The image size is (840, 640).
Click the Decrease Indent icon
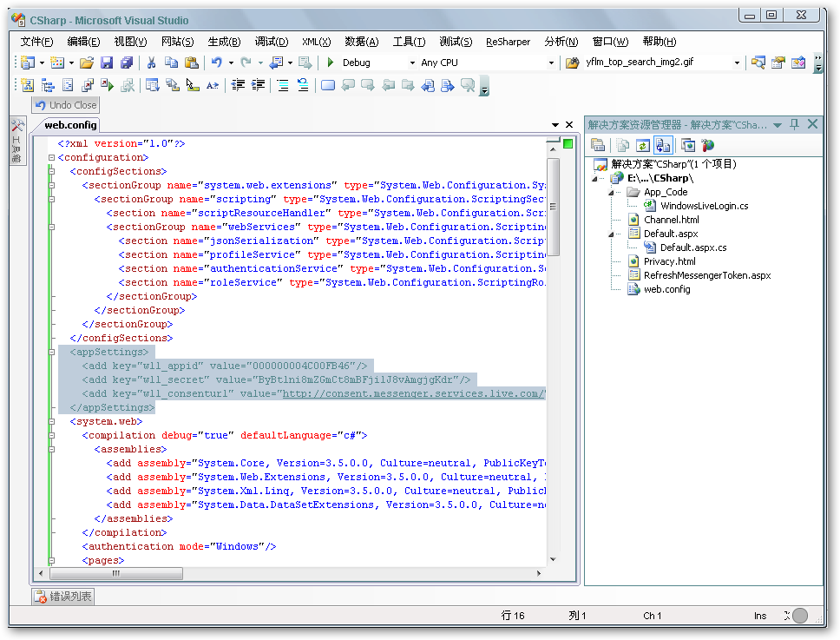pos(239,85)
